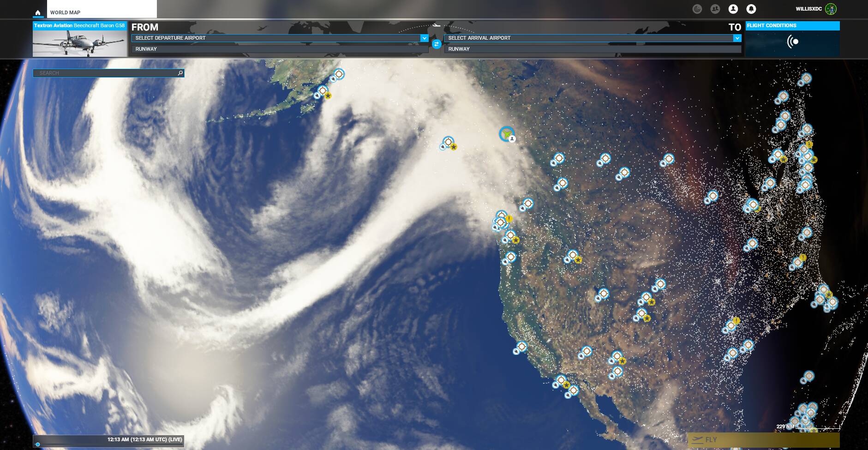Click the time-of-day slider handle
868x450 pixels.
coord(38,444)
